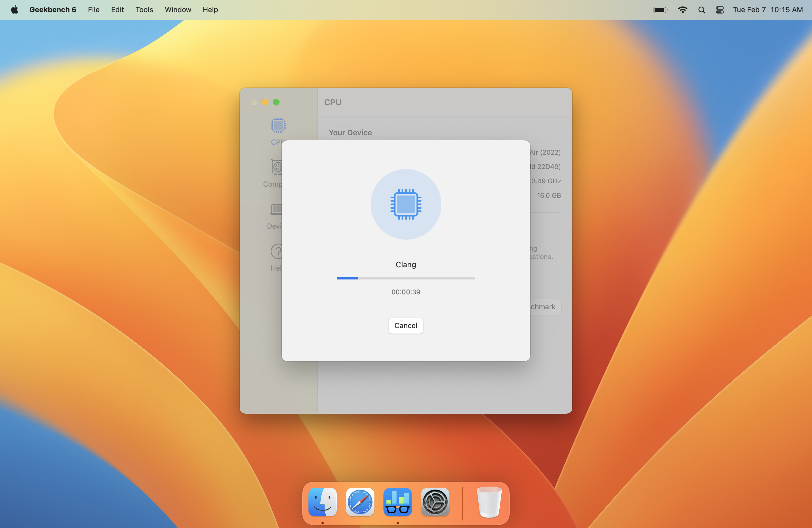Select the Device sidebar icon
812x528 pixels.
(x=276, y=209)
